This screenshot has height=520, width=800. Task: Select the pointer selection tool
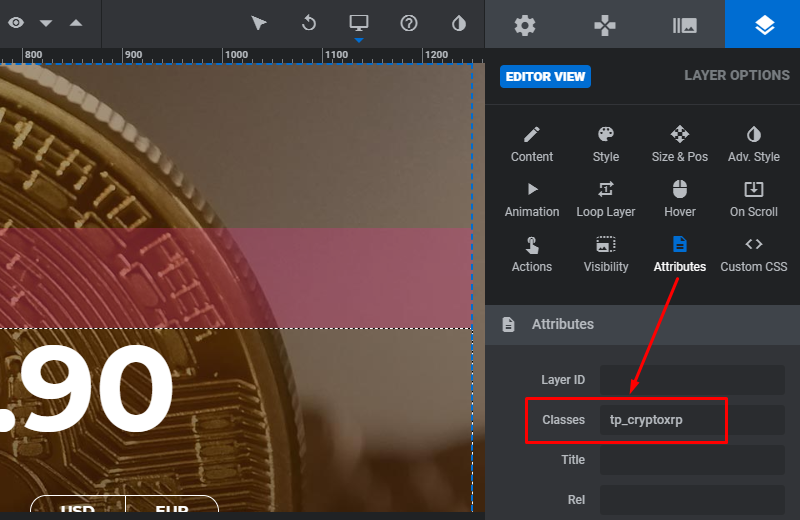(259, 23)
